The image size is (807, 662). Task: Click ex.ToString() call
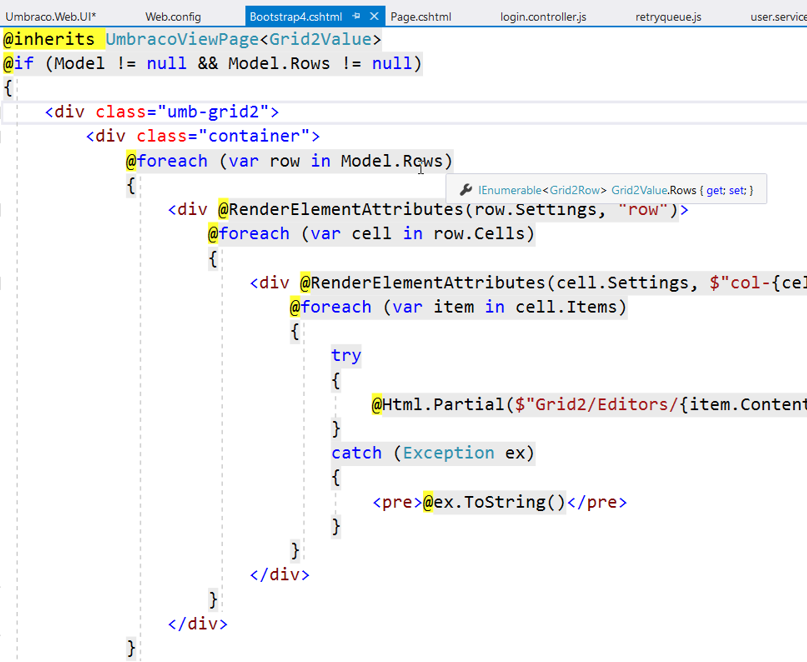499,501
